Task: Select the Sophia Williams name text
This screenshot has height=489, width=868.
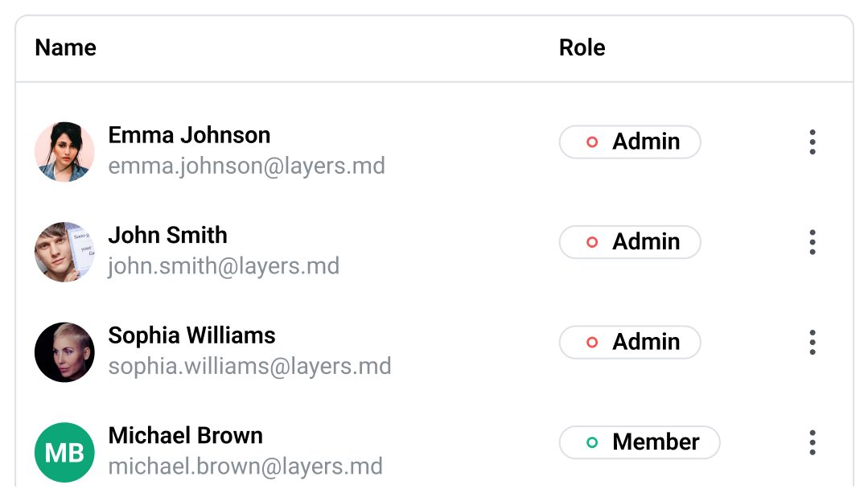Action: [x=191, y=335]
